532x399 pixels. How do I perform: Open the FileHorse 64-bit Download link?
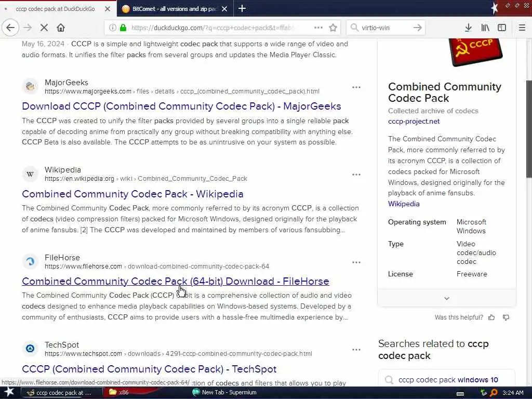[176, 281]
